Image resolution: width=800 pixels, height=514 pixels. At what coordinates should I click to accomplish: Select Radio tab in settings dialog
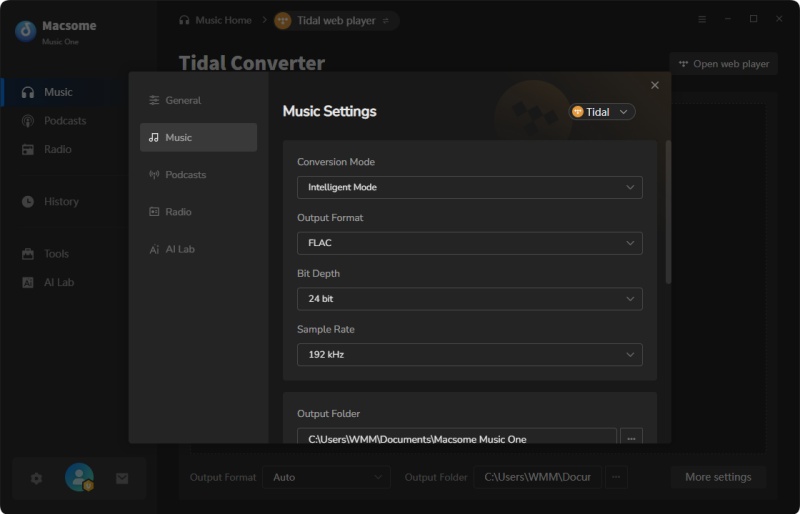point(198,212)
